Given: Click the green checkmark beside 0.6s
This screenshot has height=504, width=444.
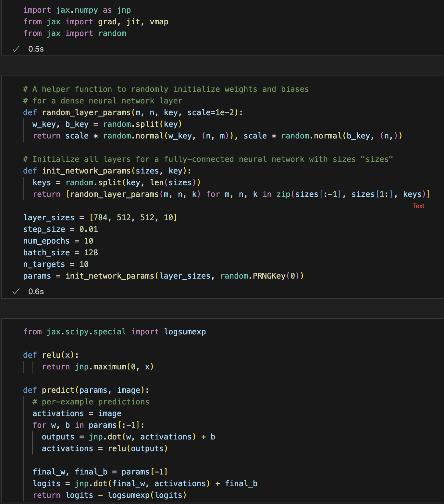Looking at the screenshot, I should 16,292.
